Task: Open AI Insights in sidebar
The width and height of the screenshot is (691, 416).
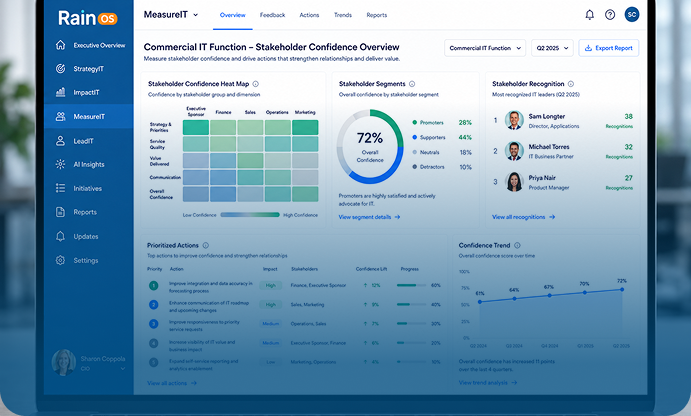Action: pyautogui.click(x=89, y=164)
